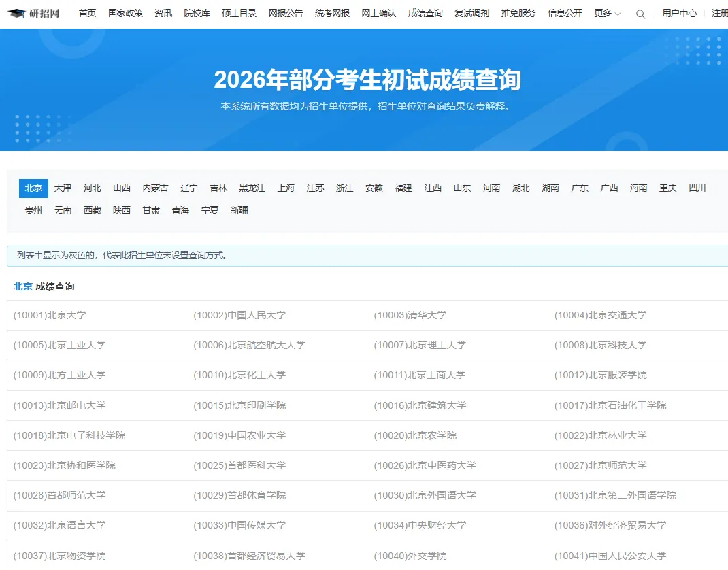The width and height of the screenshot is (728, 570).
Task: Select the 山东 province tab
Action: click(462, 188)
